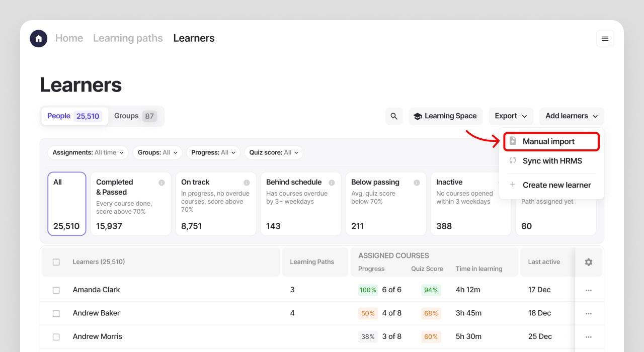The image size is (644, 352).
Task: Check the Andrew Morris row checkbox
Action: pyautogui.click(x=56, y=337)
